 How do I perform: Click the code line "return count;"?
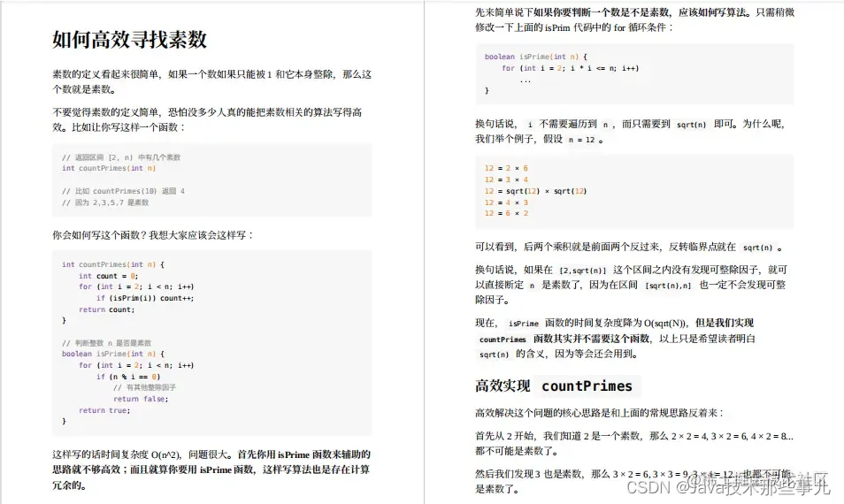tap(106, 309)
